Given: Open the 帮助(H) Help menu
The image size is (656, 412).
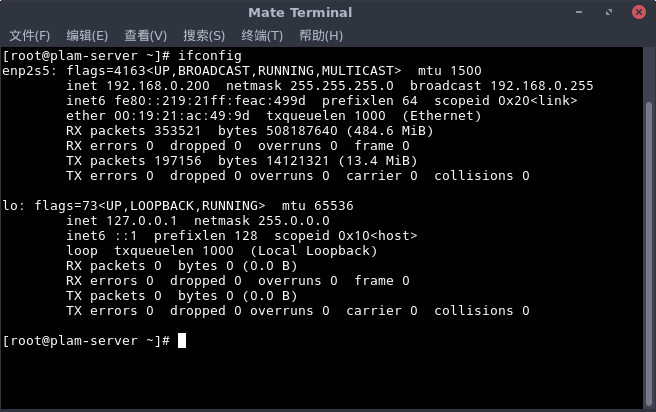Looking at the screenshot, I should [x=320, y=35].
